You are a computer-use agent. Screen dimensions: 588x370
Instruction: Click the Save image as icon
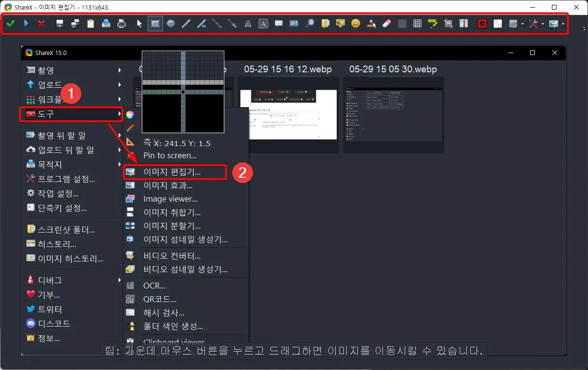pyautogui.click(x=75, y=24)
